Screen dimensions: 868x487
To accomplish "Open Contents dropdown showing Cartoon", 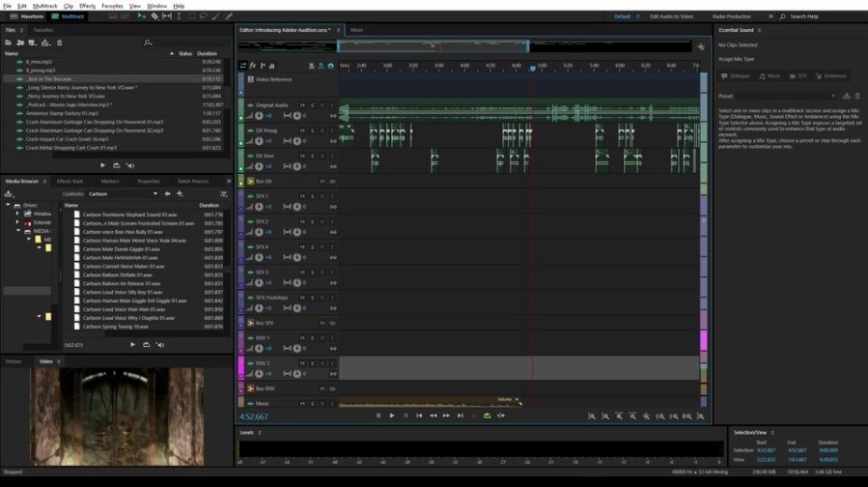I will [123, 194].
